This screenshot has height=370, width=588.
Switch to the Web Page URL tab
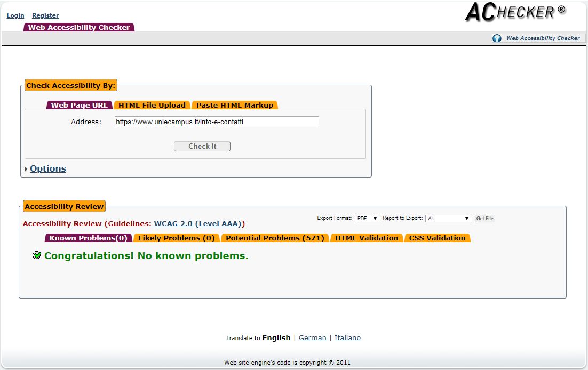(x=80, y=106)
